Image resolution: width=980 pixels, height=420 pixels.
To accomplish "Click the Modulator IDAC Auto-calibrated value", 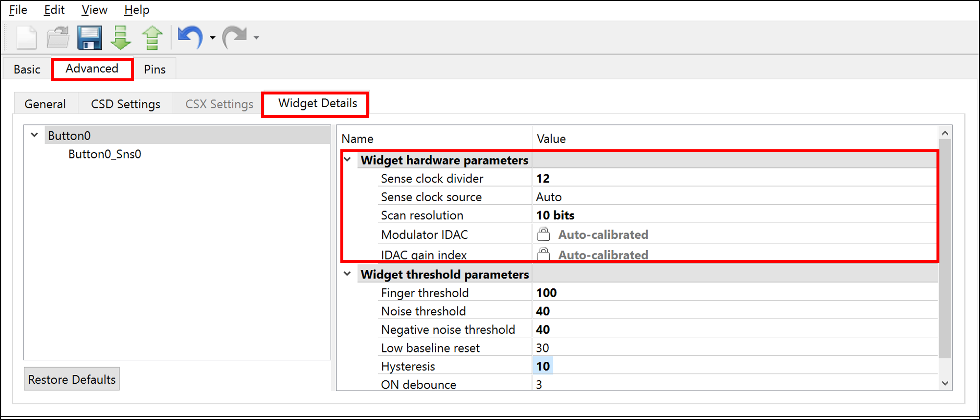I will point(603,234).
